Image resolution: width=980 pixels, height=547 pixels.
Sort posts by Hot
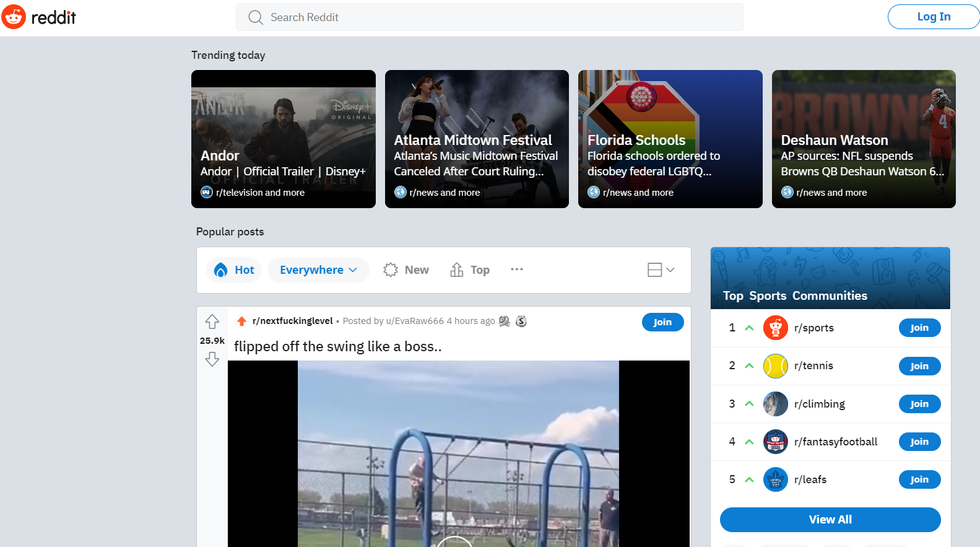[x=234, y=270]
